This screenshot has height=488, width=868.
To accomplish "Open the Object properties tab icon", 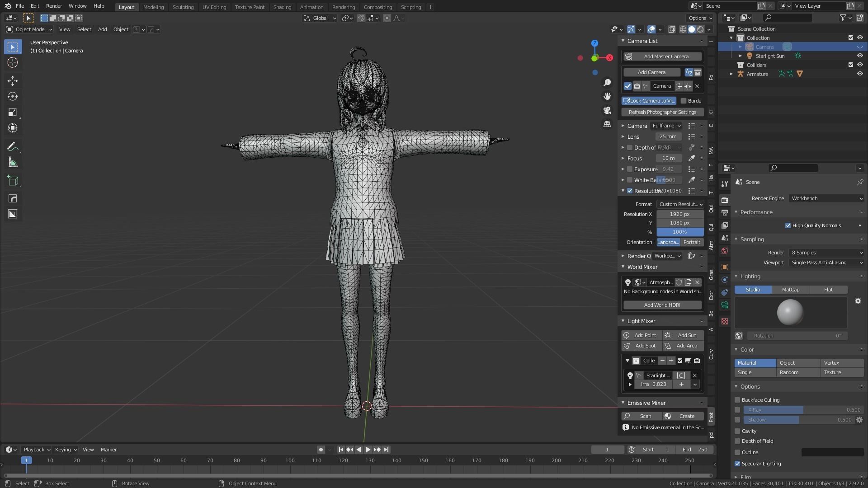I will coord(725,267).
